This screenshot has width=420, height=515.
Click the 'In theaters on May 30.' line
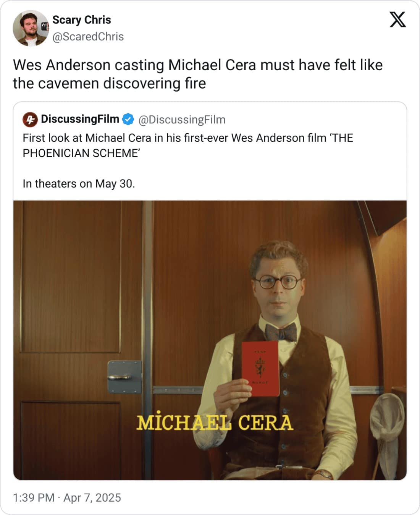coord(79,184)
